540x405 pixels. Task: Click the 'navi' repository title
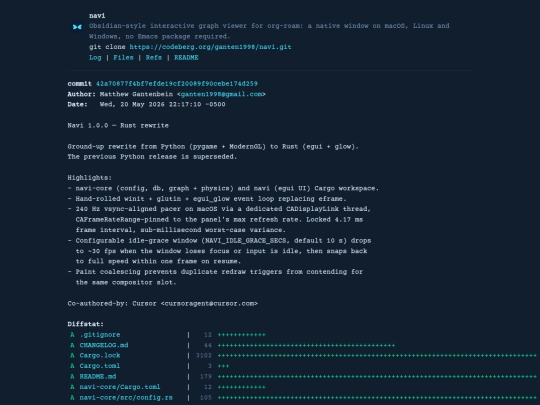coord(97,16)
